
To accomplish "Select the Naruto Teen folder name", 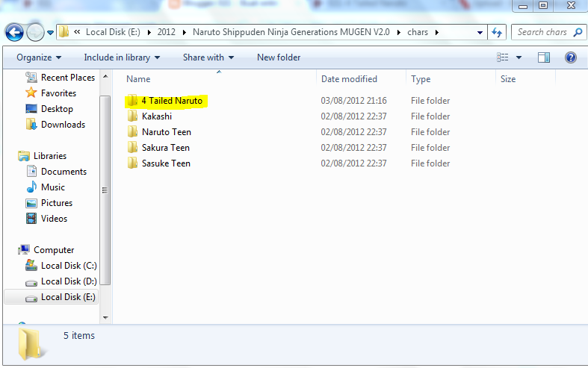I will [167, 132].
